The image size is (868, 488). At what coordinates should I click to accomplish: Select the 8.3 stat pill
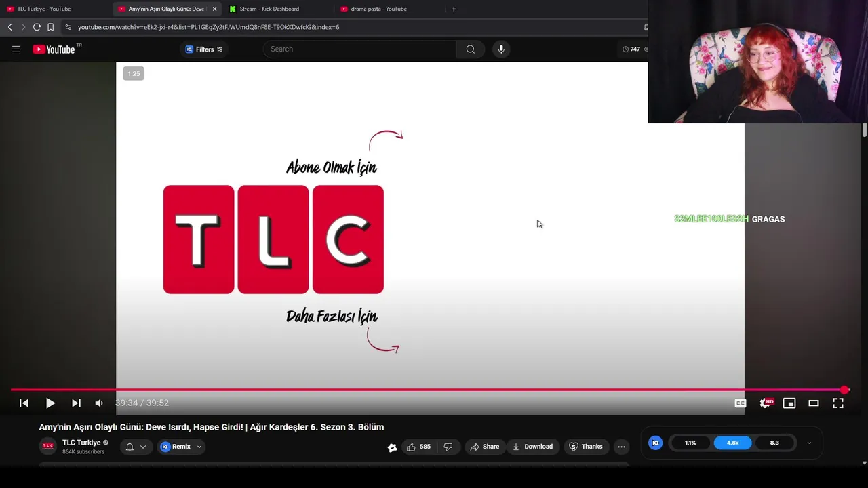[774, 443]
